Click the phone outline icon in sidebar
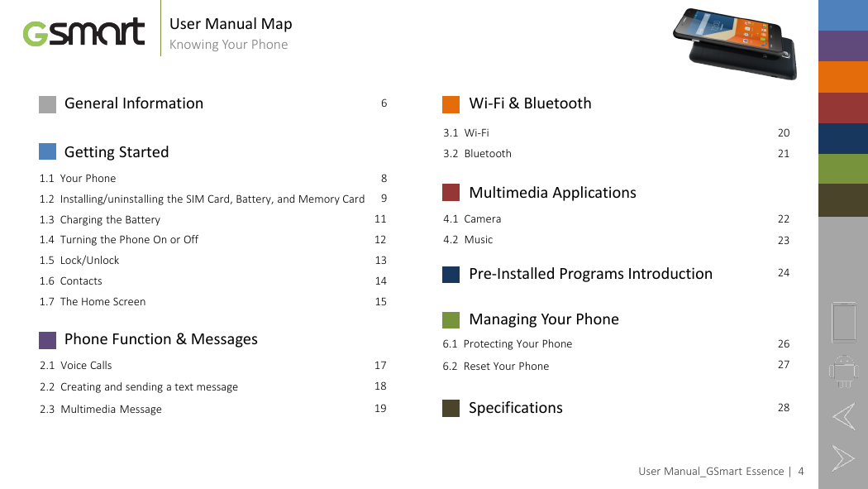The width and height of the screenshot is (868, 489). tap(844, 323)
